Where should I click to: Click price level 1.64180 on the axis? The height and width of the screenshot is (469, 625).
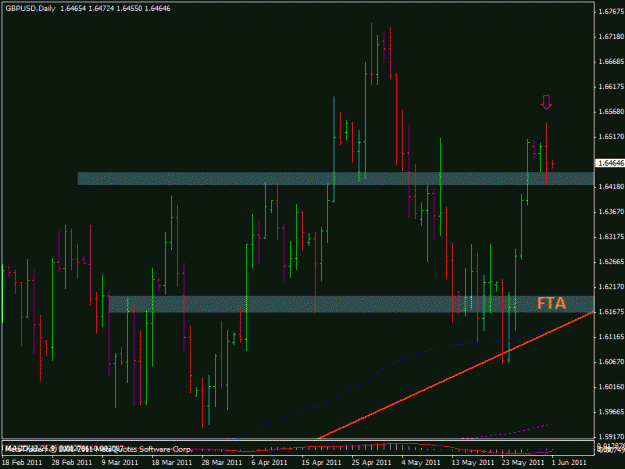click(611, 186)
